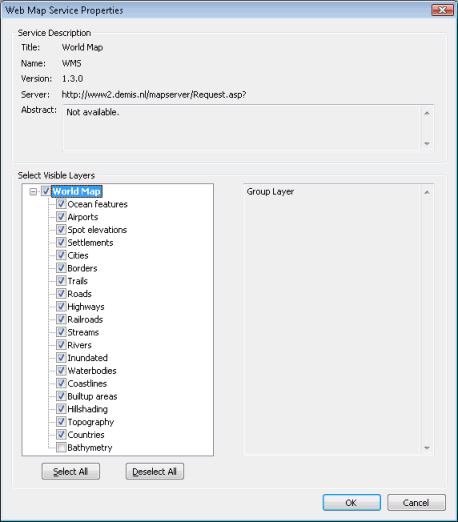Select the Railroads layer label
458x522 pixels.
point(85,319)
